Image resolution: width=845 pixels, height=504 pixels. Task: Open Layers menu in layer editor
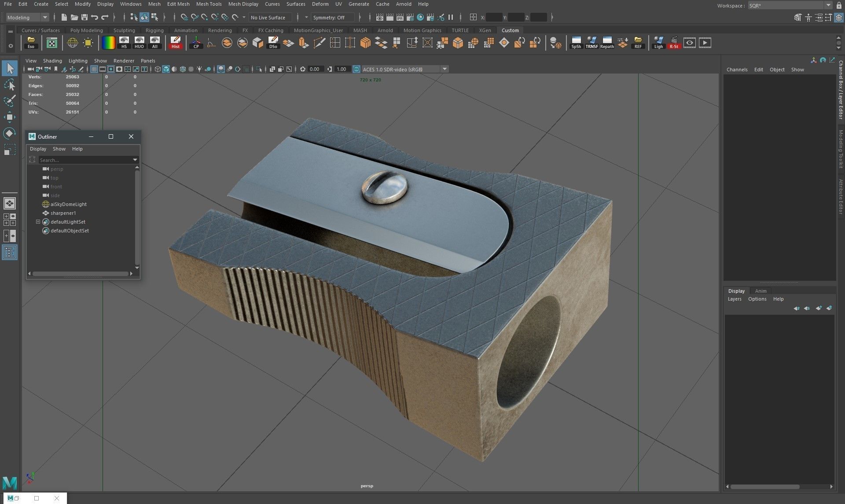pos(734,299)
